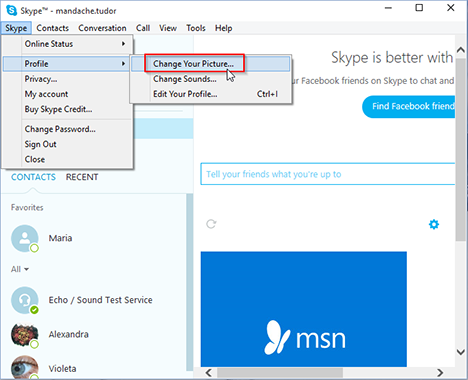Click the MSN butterfly banner
Image resolution: width=468 pixels, height=380 pixels.
point(304,309)
